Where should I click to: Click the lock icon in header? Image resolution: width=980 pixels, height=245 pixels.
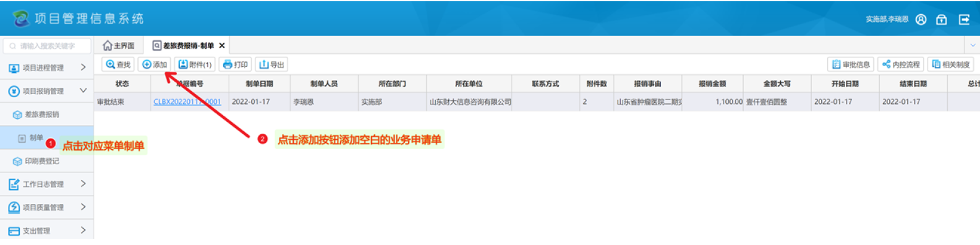[942, 20]
